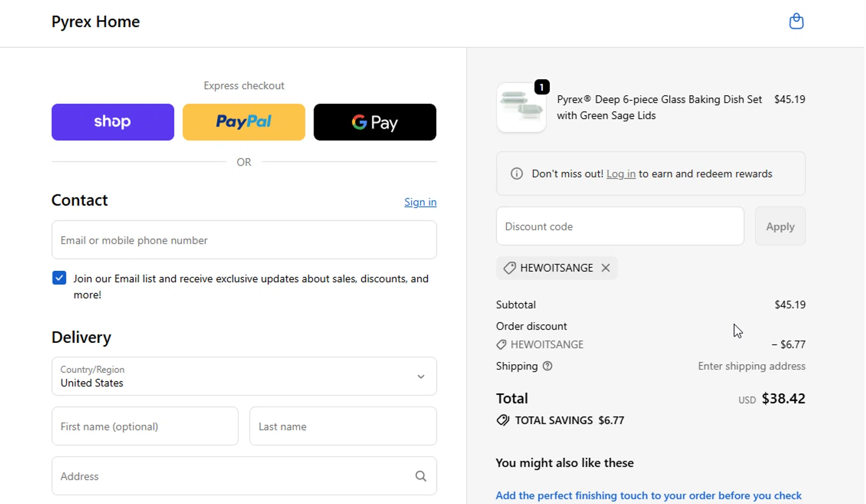Click the Subtotal amount $45.19
Viewport: 866px width, 504px height.
coord(790,305)
